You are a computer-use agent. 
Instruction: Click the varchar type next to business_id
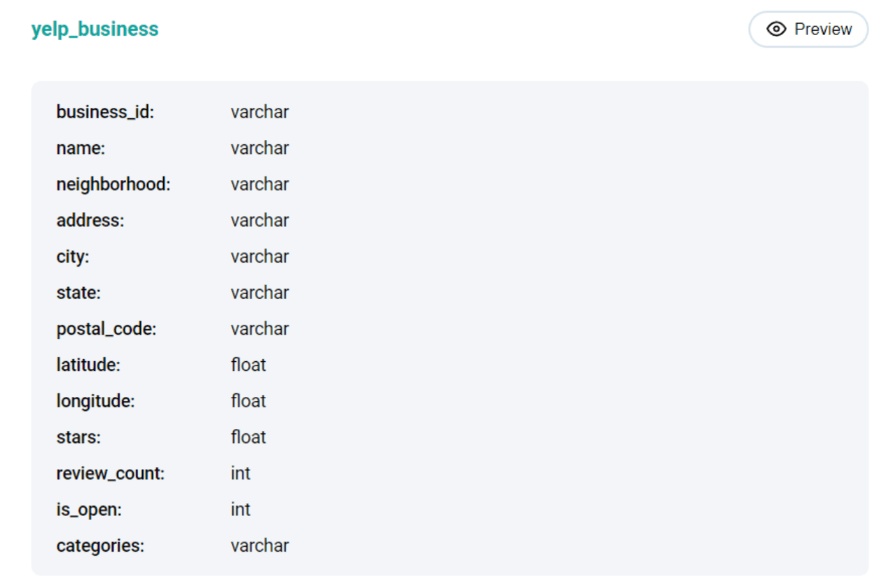tap(259, 112)
